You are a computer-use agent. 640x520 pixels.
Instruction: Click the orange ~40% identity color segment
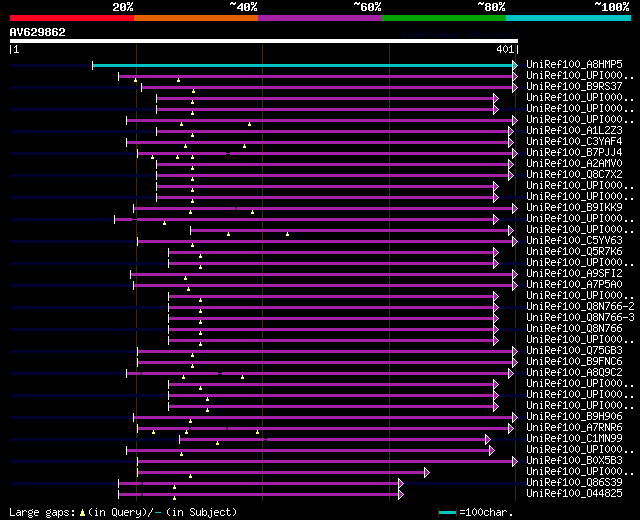point(196,18)
